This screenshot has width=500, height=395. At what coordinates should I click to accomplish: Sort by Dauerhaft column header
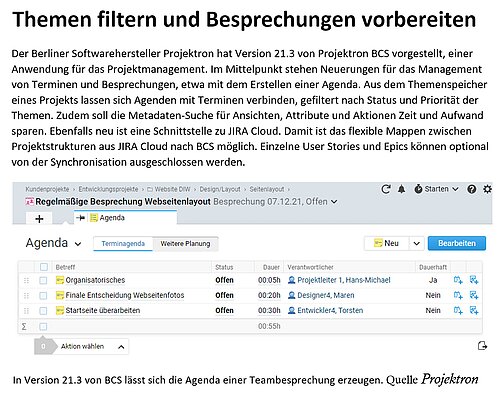(x=433, y=267)
